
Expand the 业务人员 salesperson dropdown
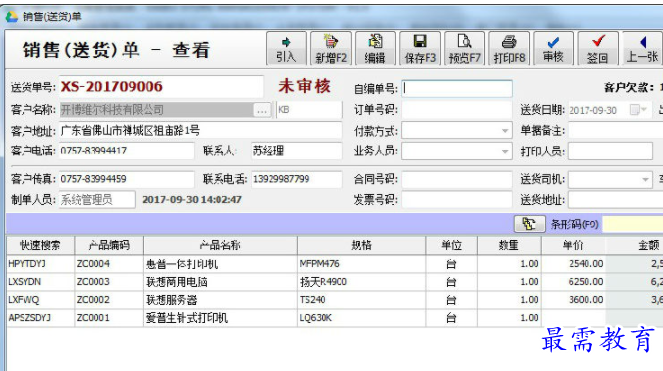click(504, 151)
